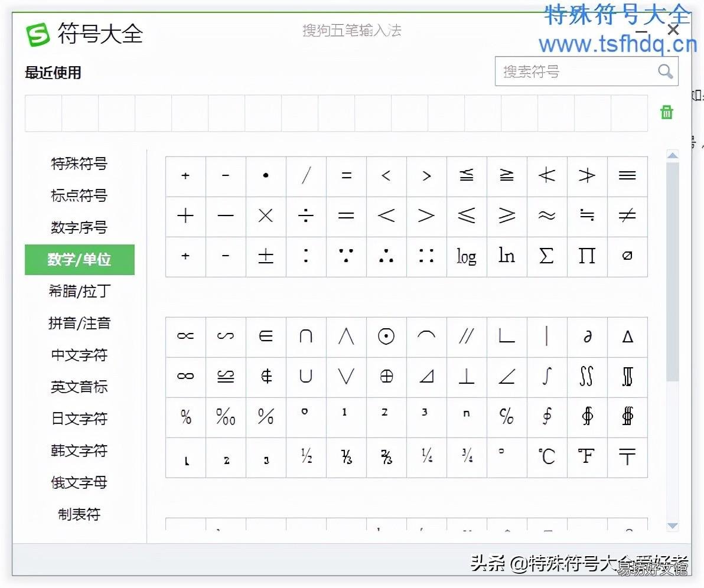Open the 中文字符 category
704x588 pixels.
[x=79, y=355]
